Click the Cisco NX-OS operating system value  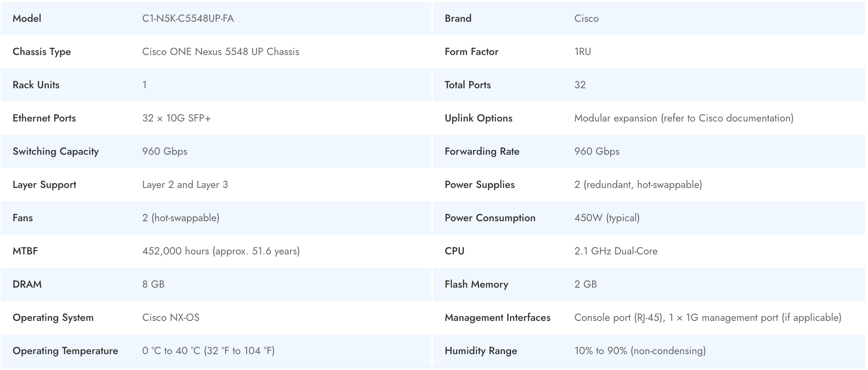tap(171, 318)
